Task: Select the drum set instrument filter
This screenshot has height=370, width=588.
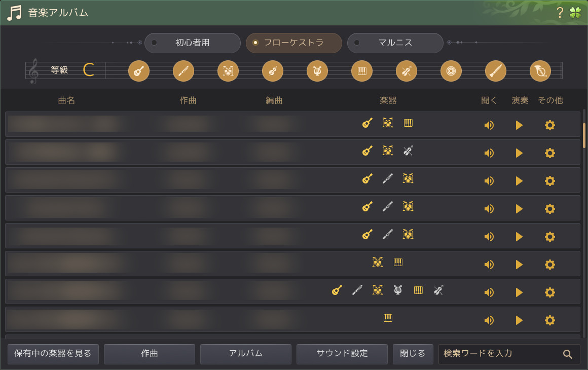Action: click(228, 71)
